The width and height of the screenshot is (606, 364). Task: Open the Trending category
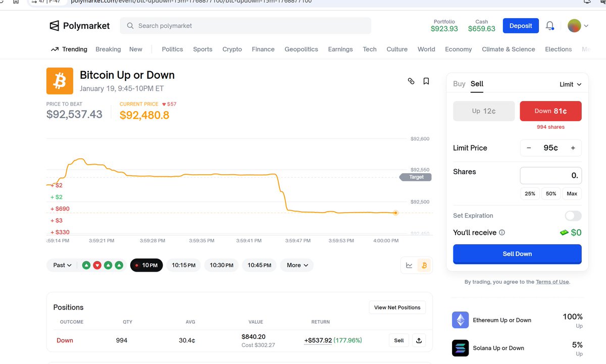click(75, 49)
